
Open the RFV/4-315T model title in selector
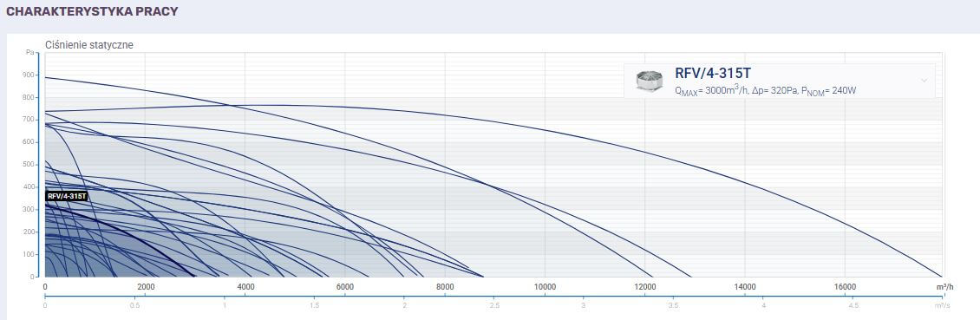[x=713, y=73]
